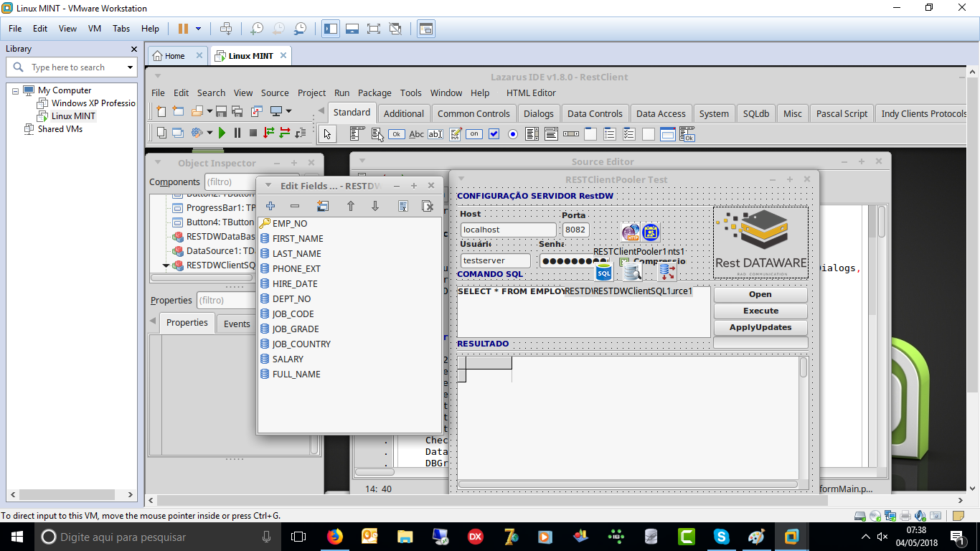The height and width of the screenshot is (551, 980).
Task: Collapse the My Computer tree node
Action: (x=15, y=90)
